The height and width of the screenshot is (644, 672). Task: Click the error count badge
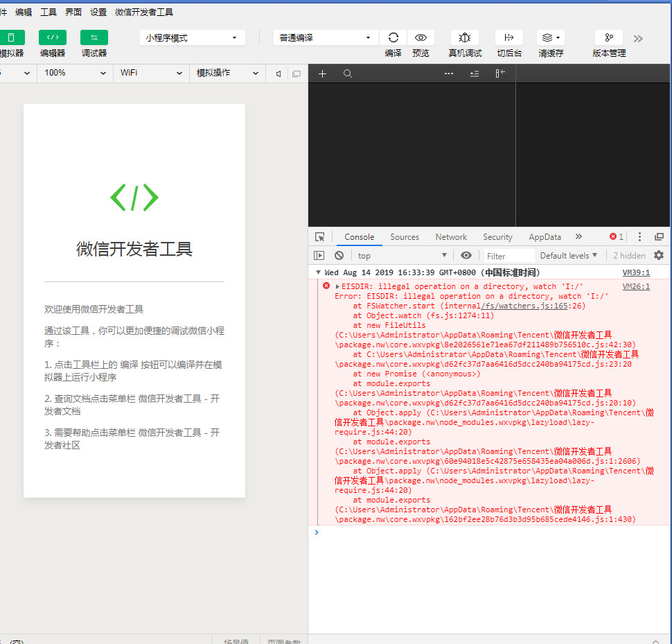[617, 236]
